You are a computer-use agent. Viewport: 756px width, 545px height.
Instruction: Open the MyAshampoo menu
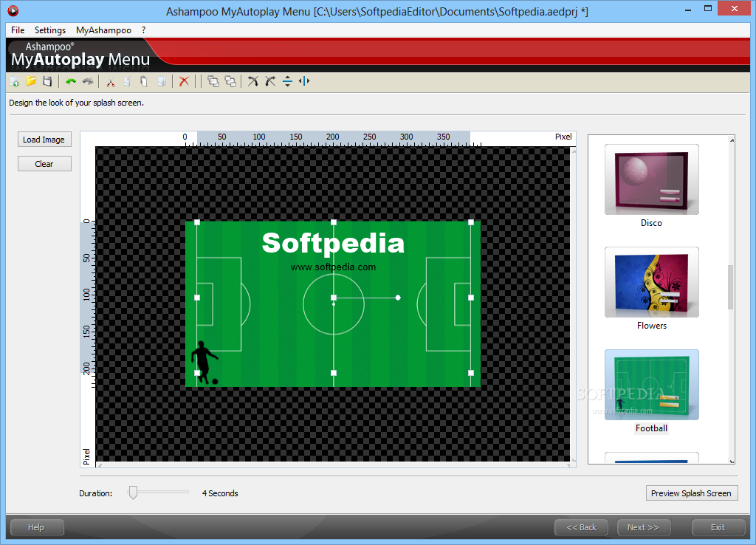click(x=103, y=30)
